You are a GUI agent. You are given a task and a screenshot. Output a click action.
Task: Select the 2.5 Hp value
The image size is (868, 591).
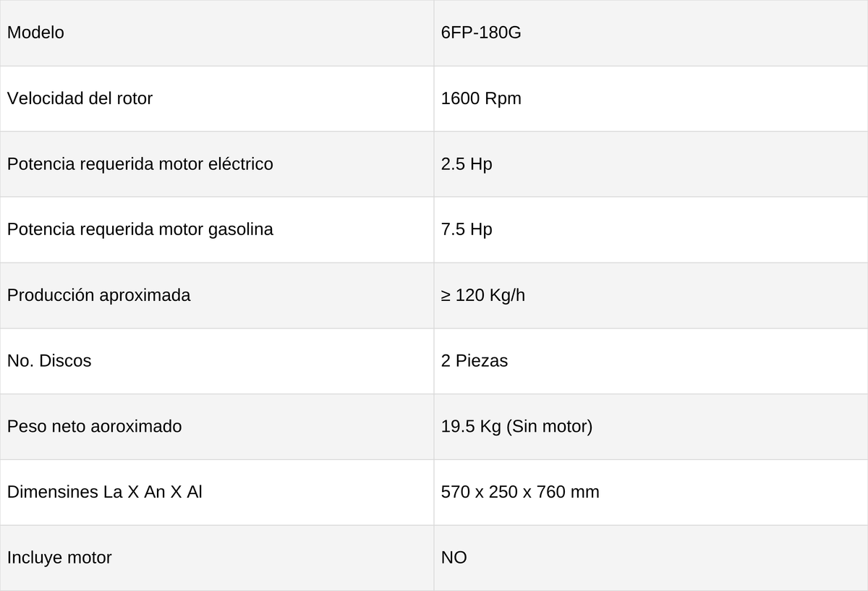point(467,164)
